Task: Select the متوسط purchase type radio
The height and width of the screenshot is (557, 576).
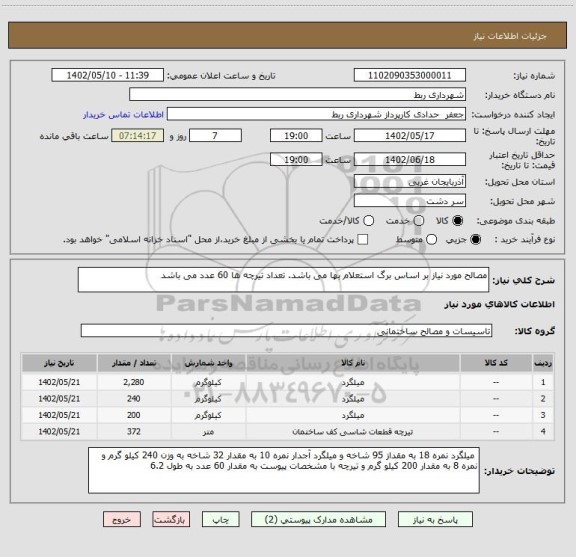Action: pyautogui.click(x=432, y=240)
